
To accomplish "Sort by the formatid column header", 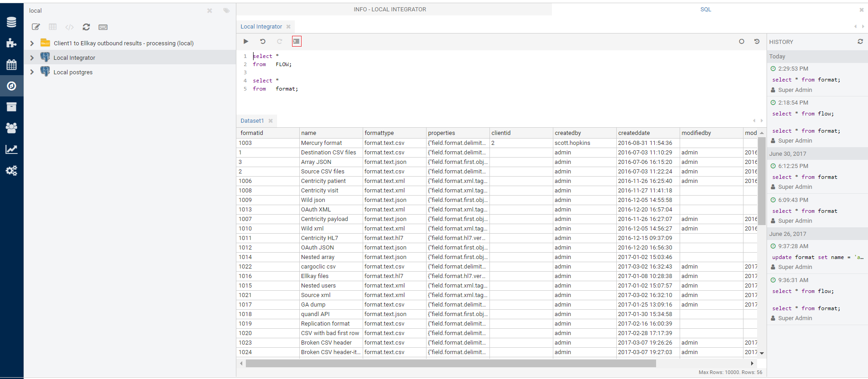I will click(268, 133).
